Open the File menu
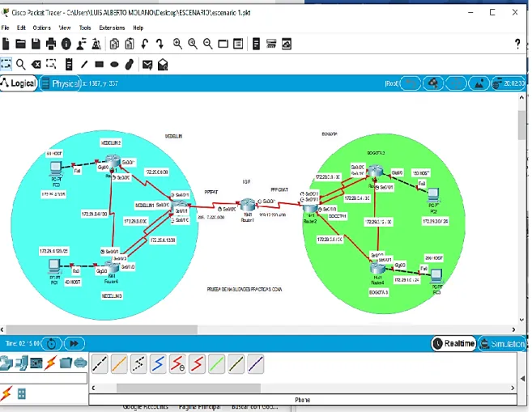Viewport: 532px width, 412px height. 5,28
